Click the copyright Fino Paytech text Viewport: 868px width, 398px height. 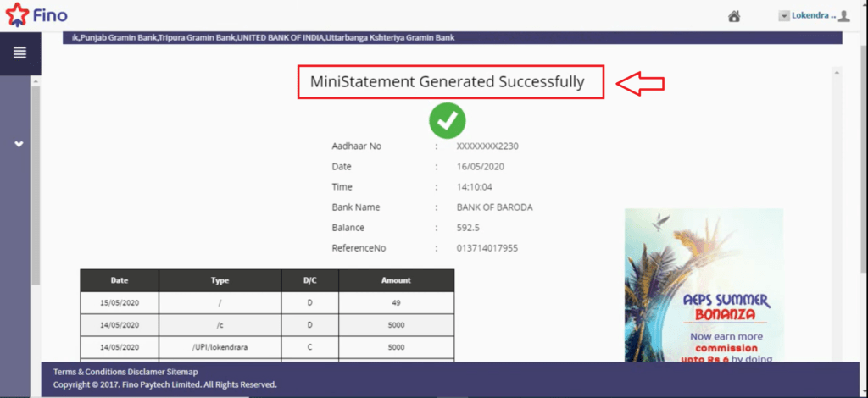pyautogui.click(x=165, y=384)
